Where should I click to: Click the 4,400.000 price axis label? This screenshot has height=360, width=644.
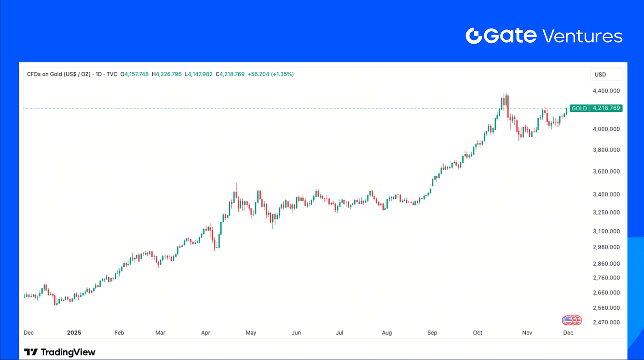pyautogui.click(x=606, y=91)
